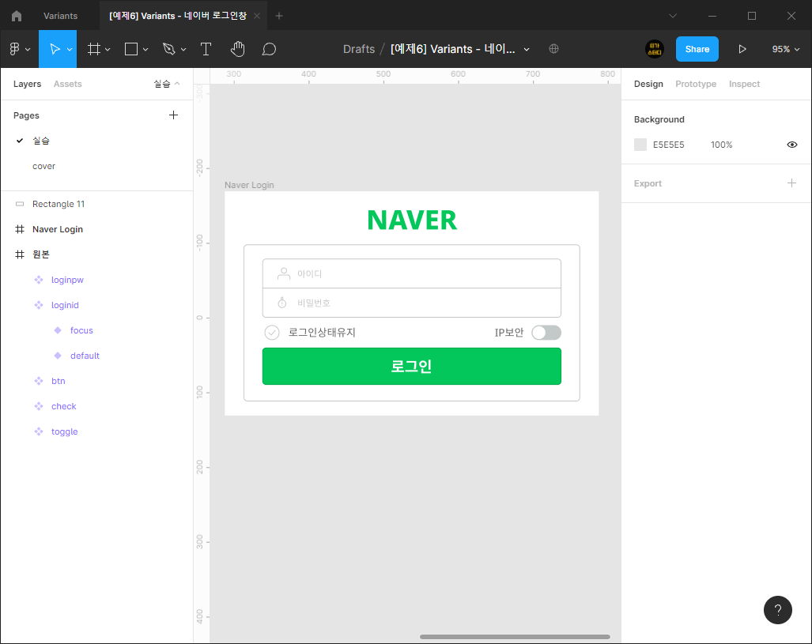Click the lock icon in password field

[282, 303]
